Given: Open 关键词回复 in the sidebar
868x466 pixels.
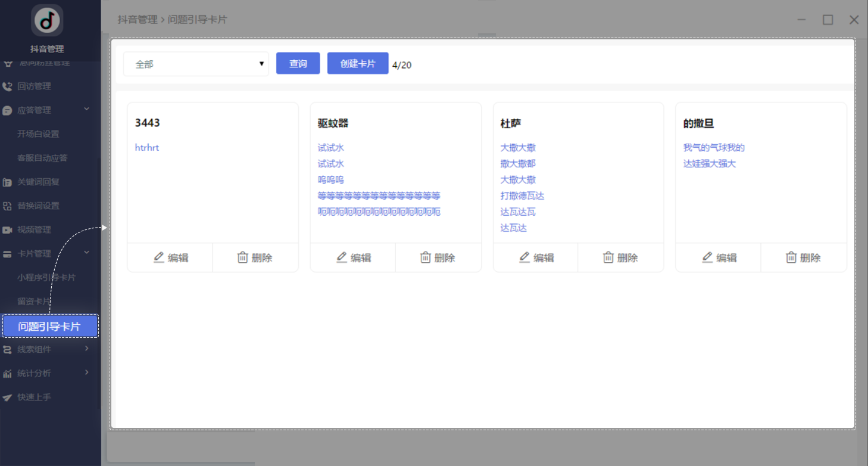Looking at the screenshot, I should (x=38, y=182).
